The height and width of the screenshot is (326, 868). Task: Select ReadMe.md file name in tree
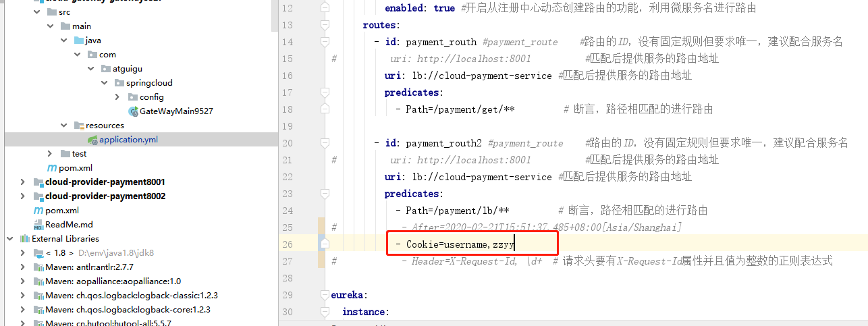tap(69, 225)
